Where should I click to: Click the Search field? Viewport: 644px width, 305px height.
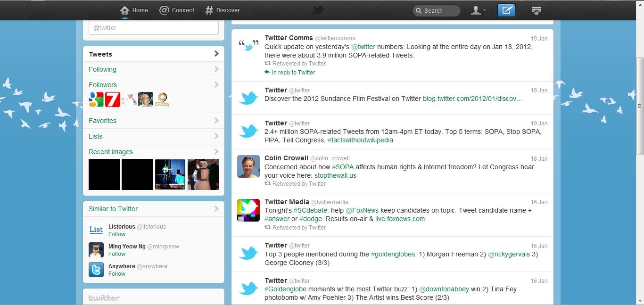(x=436, y=10)
